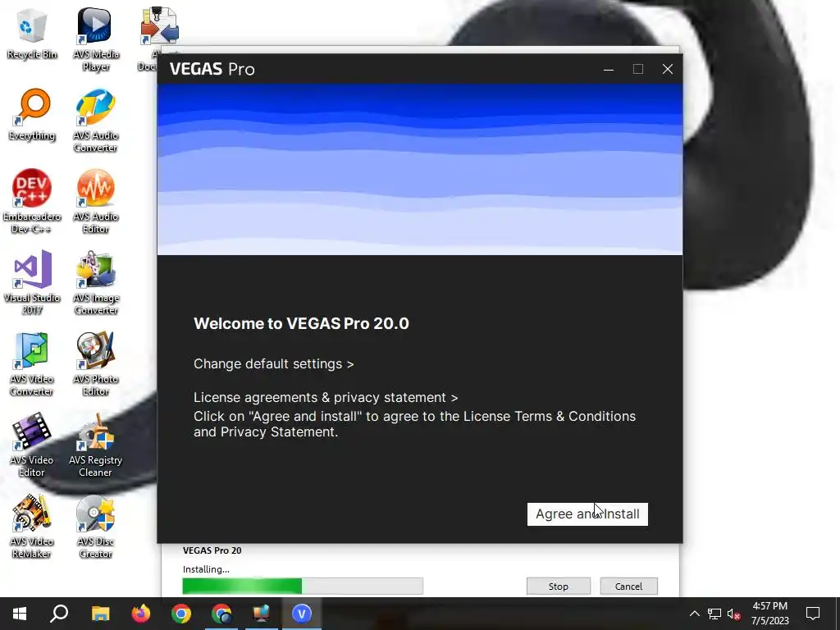Launch AVS Image Converter shortcut
Screen dimensions: 840x630
pos(95,283)
